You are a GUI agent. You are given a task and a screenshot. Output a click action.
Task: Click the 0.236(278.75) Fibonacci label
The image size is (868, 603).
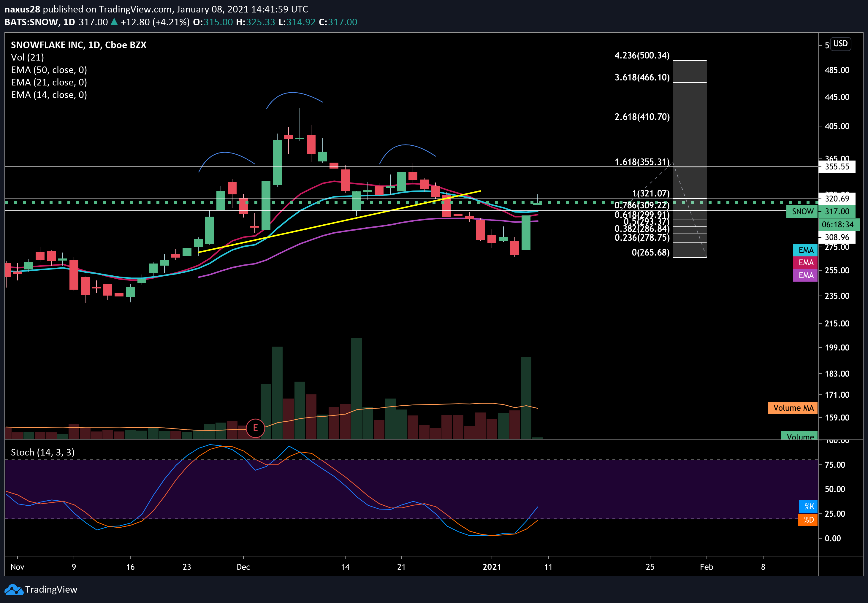point(642,238)
